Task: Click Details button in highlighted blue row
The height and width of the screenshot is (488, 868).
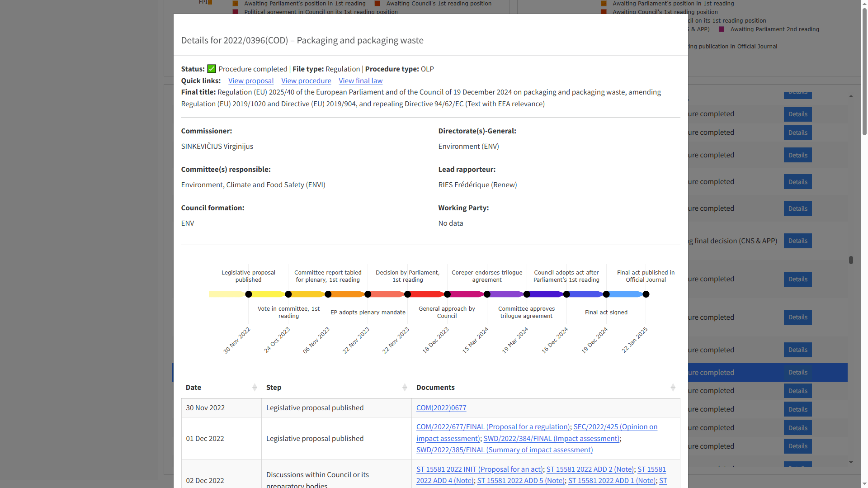Action: pyautogui.click(x=797, y=372)
